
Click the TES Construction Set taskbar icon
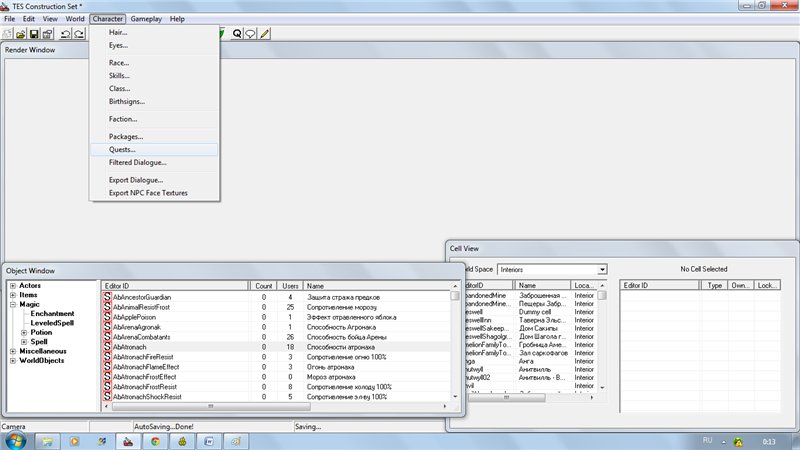click(x=128, y=441)
